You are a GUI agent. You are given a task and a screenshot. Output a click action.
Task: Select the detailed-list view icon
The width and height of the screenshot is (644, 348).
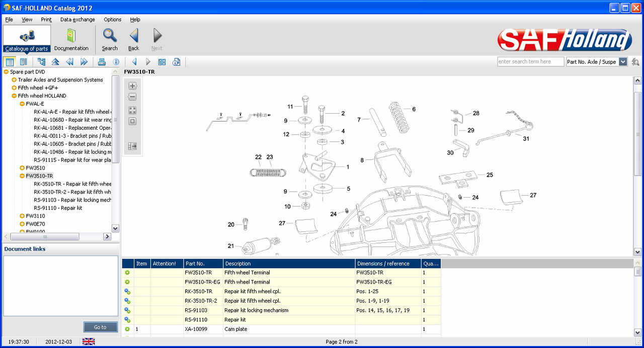24,62
